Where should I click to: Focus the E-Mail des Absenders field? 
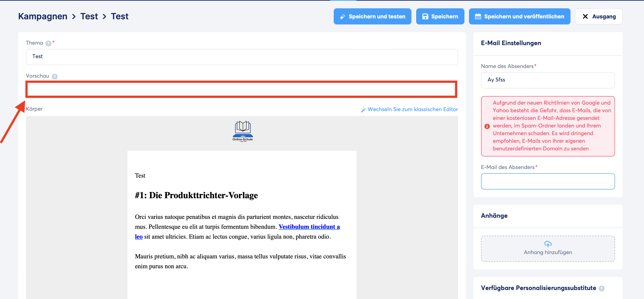pyautogui.click(x=548, y=181)
